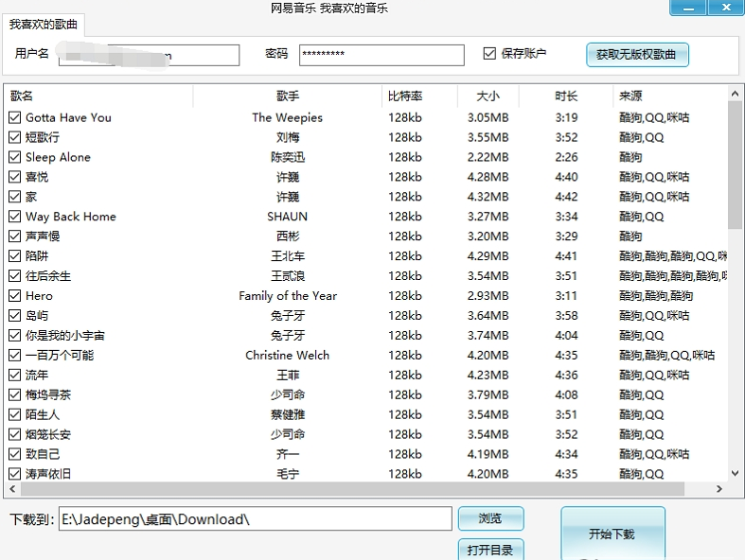The image size is (745, 560).
Task: Select artist The Weepies cell
Action: (288, 117)
